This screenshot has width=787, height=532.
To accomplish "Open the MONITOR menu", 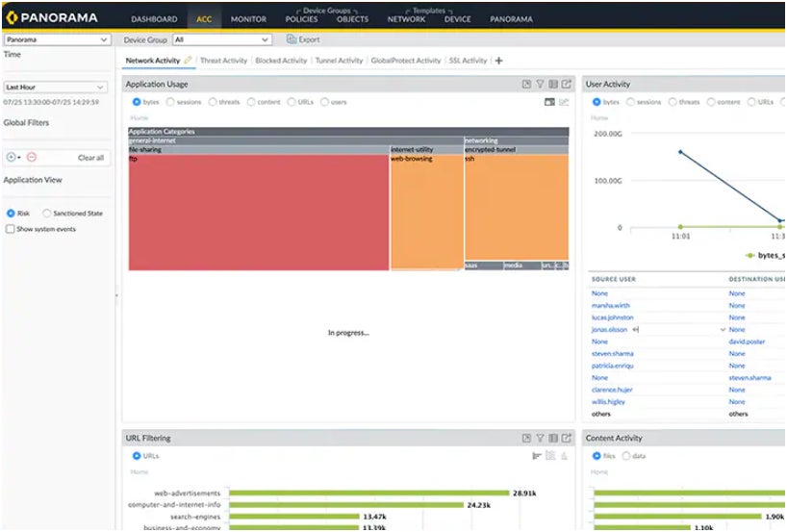I will pyautogui.click(x=248, y=19).
